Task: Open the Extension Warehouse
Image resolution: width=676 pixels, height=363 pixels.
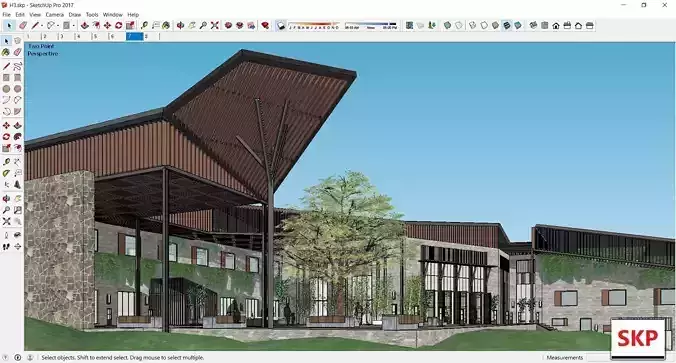Action: pyautogui.click(x=240, y=26)
